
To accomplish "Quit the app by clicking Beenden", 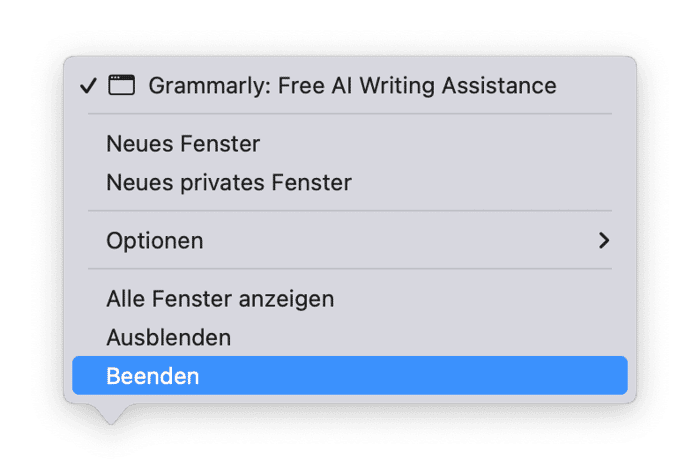I will [x=153, y=376].
